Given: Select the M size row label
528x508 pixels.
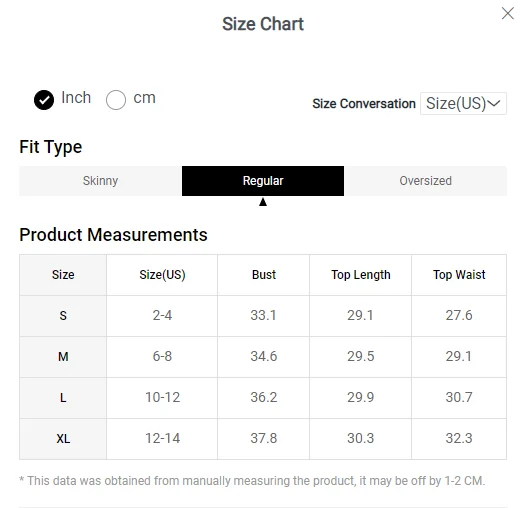Looking at the screenshot, I should (x=63, y=357).
